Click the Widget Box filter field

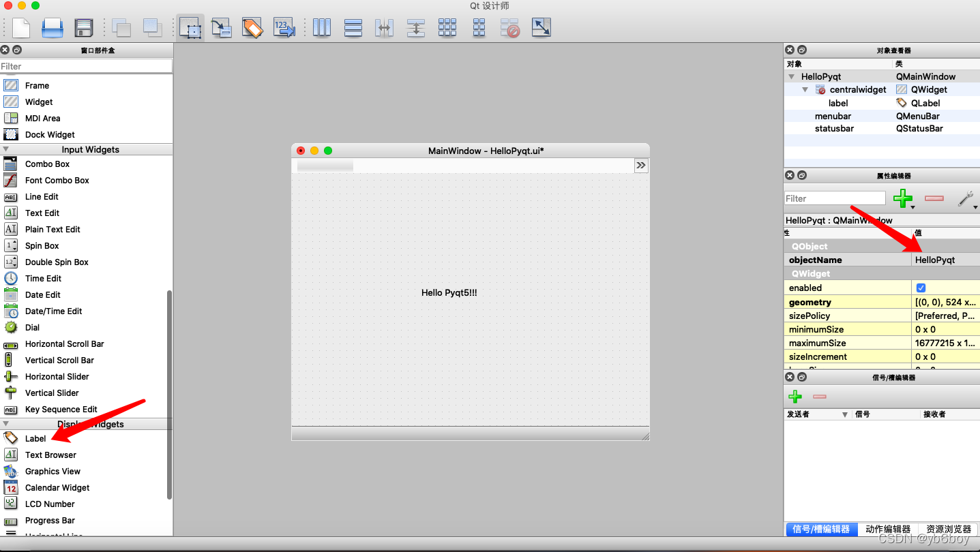[86, 66]
